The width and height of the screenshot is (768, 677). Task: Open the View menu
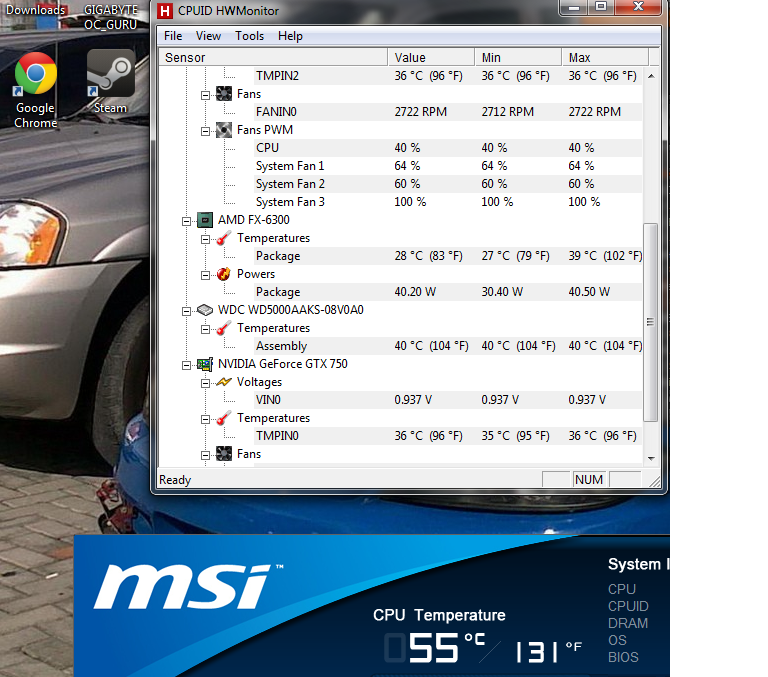tap(208, 36)
